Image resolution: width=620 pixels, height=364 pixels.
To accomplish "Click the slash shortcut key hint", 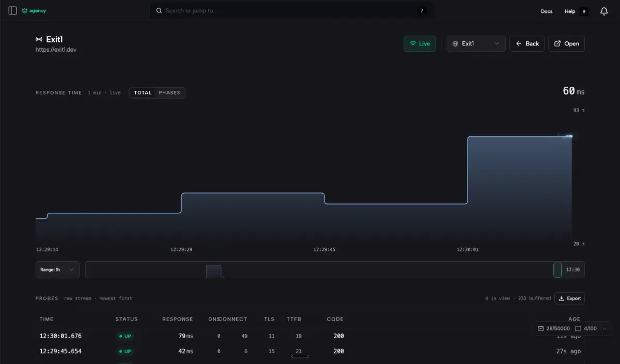I will coord(422,11).
